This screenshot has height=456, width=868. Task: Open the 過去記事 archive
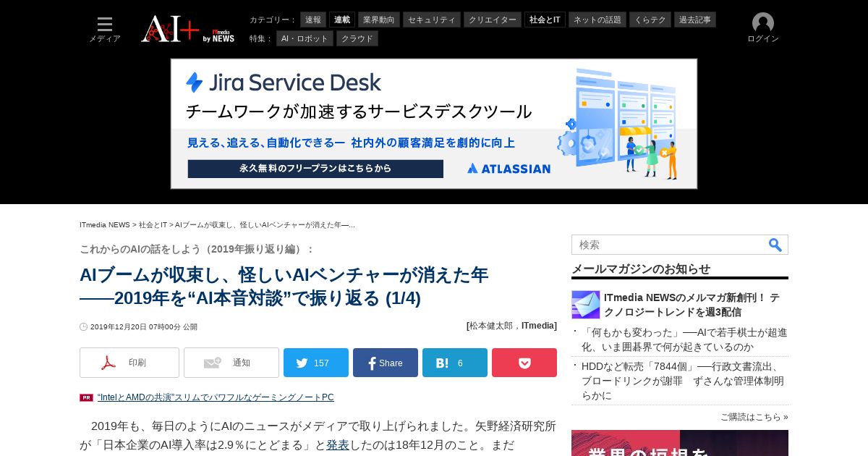coord(695,20)
